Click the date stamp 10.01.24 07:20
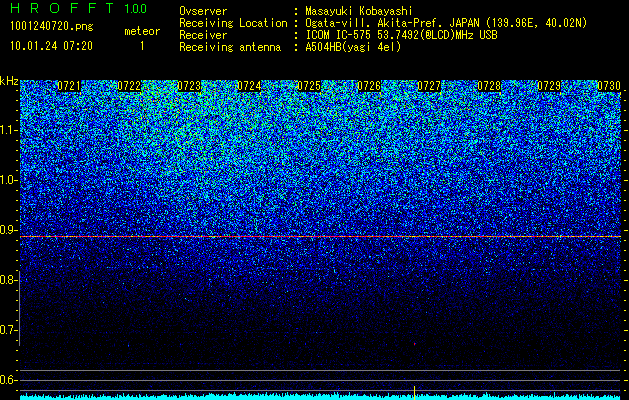This screenshot has width=629, height=400. [51, 46]
